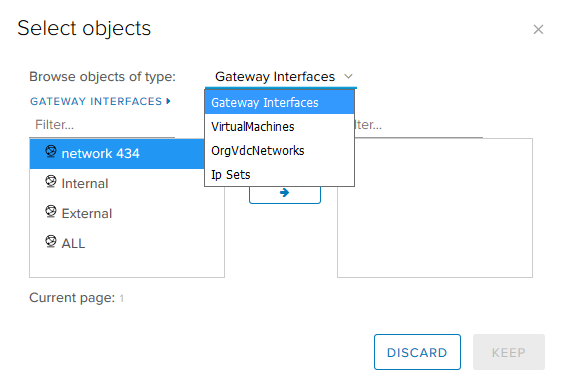The height and width of the screenshot is (386, 562).
Task: Click the DISCARD button
Action: [x=417, y=352]
